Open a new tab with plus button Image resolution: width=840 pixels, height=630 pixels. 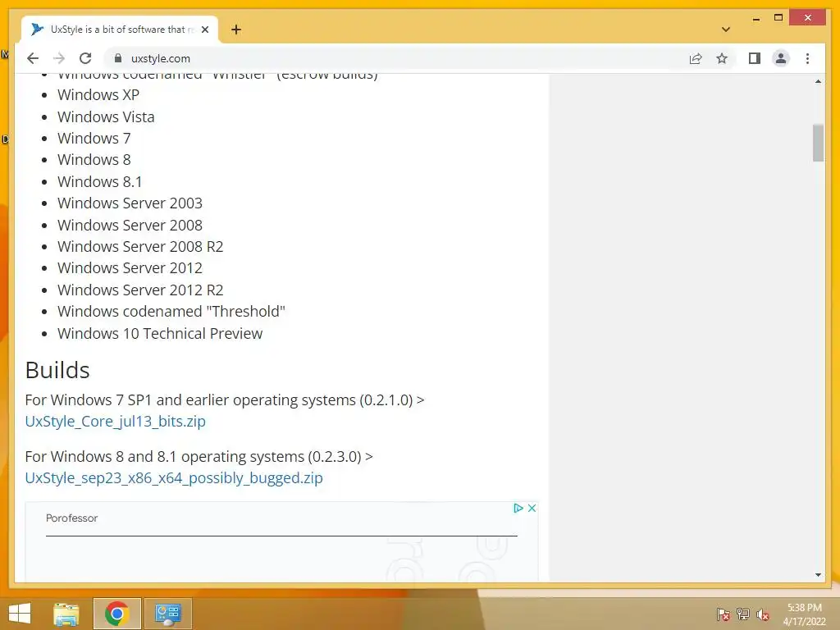236,30
